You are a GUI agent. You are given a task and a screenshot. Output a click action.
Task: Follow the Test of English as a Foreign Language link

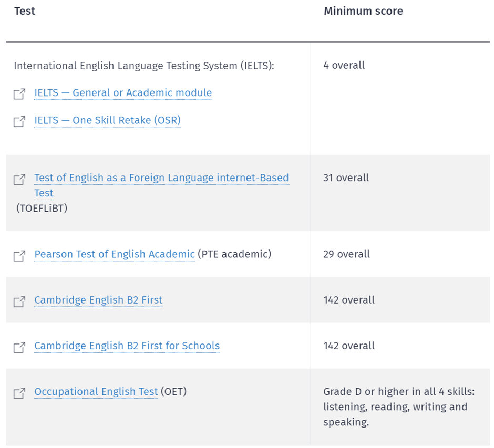click(x=161, y=178)
